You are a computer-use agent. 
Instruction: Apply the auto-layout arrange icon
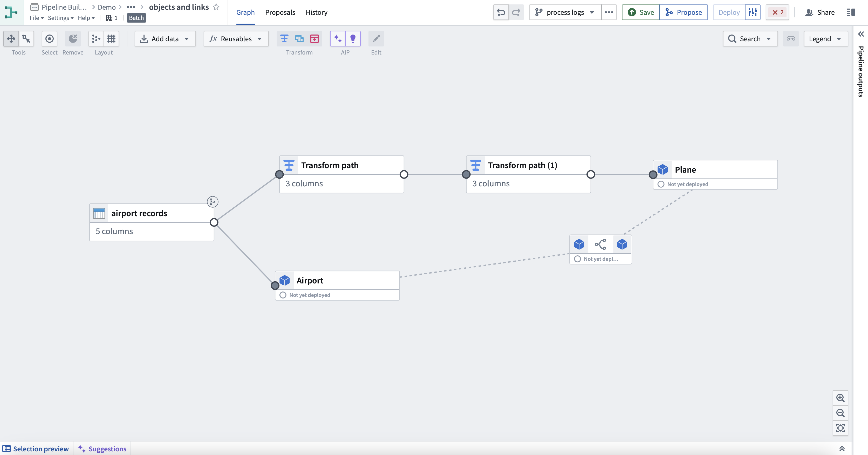(x=96, y=39)
